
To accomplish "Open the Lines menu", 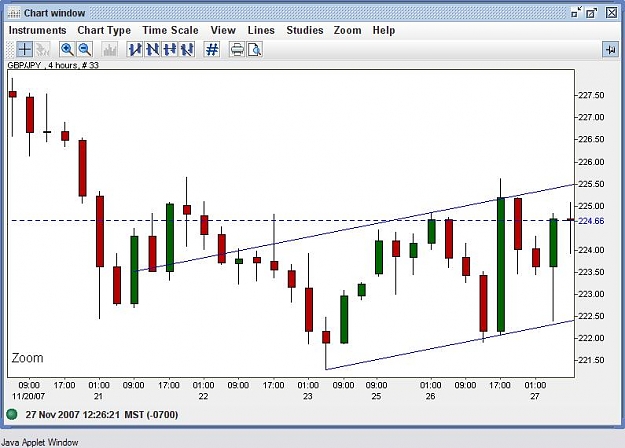I will pyautogui.click(x=261, y=30).
